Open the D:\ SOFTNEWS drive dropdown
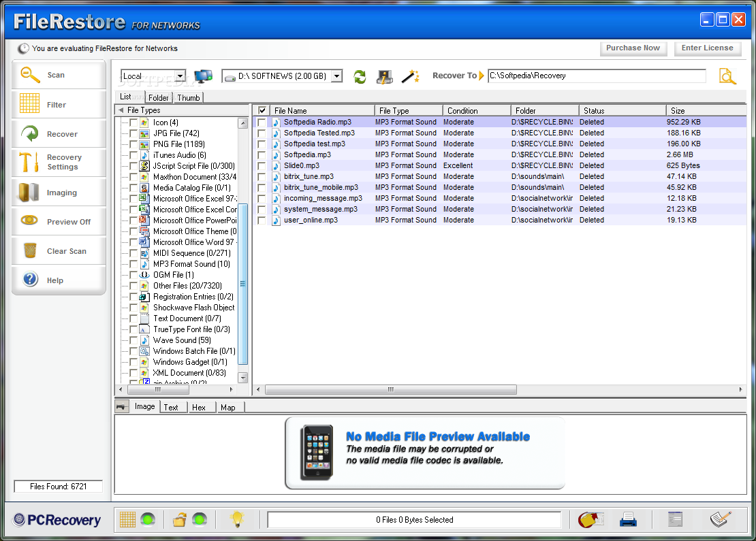The image size is (756, 541). pos(337,76)
